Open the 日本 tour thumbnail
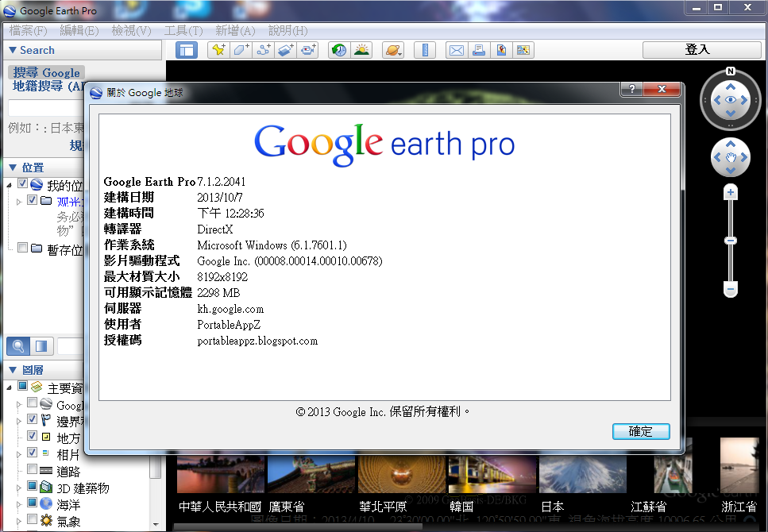 (x=583, y=474)
